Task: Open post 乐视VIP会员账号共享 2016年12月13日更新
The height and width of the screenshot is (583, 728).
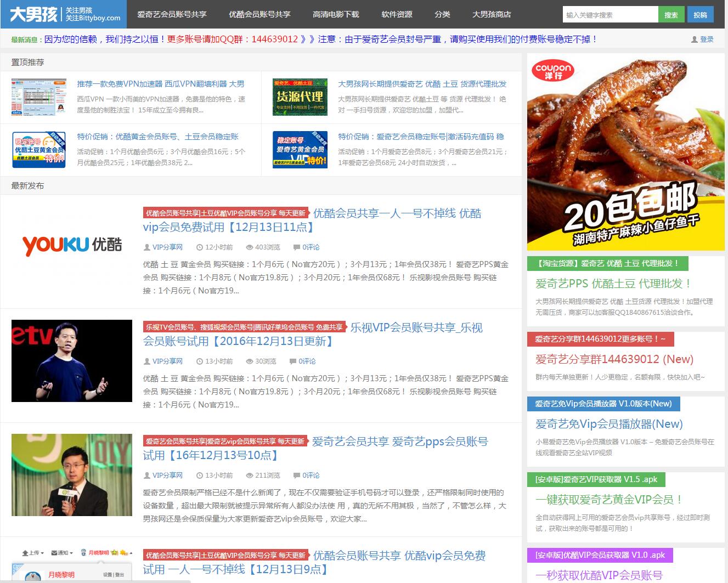Action: click(313, 335)
